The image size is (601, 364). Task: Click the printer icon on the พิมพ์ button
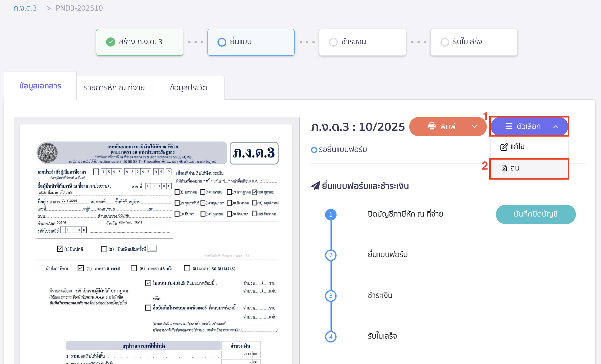[432, 126]
